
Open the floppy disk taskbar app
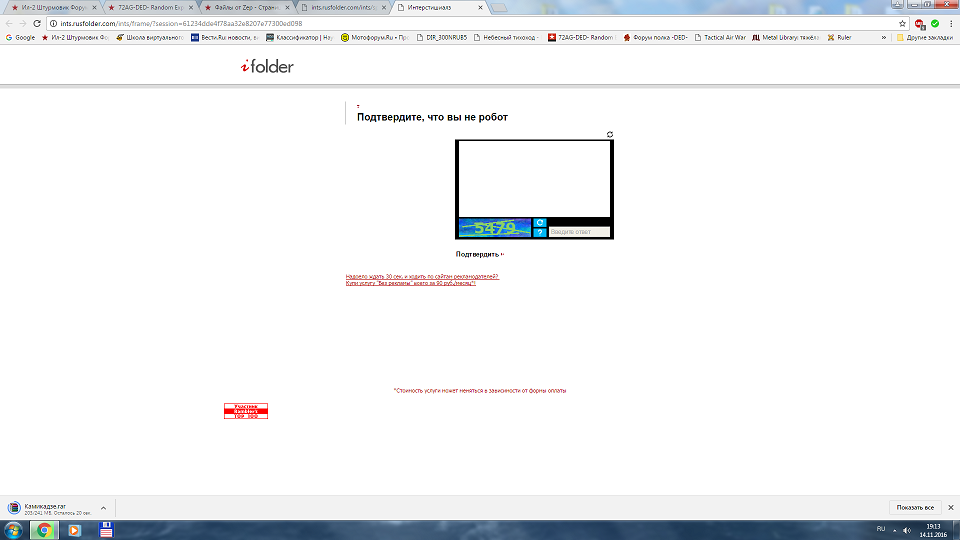click(x=106, y=530)
